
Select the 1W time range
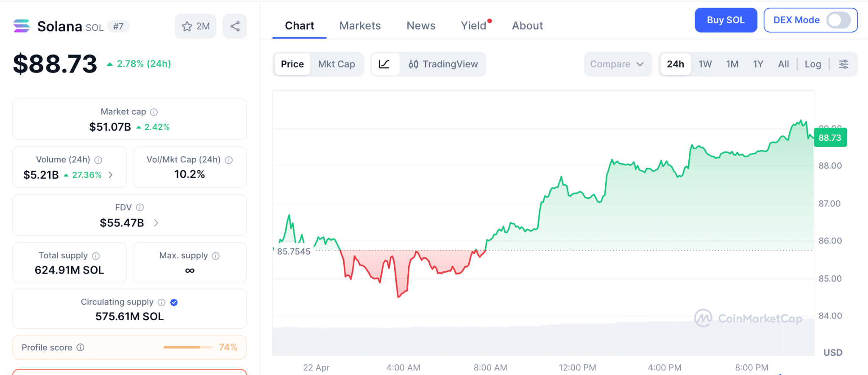(705, 64)
